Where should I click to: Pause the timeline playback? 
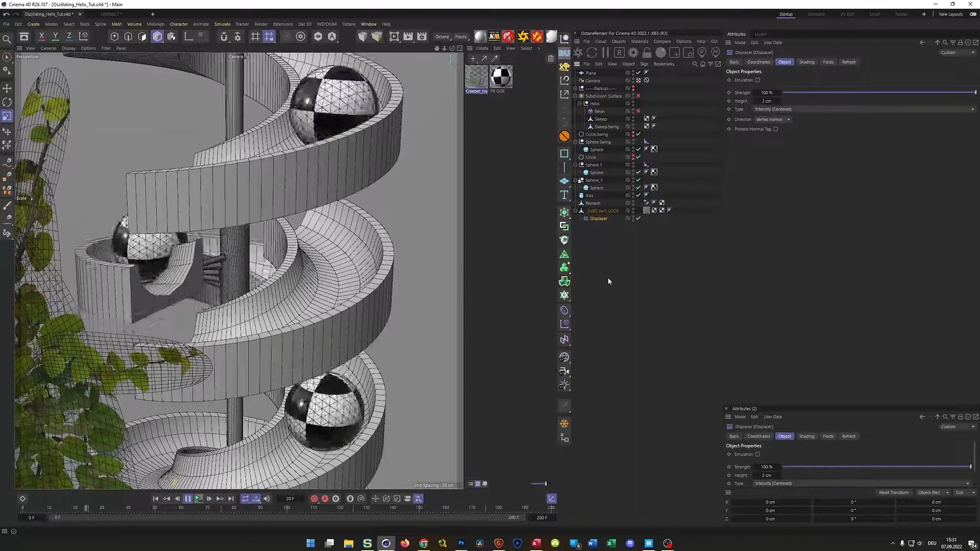point(188,499)
